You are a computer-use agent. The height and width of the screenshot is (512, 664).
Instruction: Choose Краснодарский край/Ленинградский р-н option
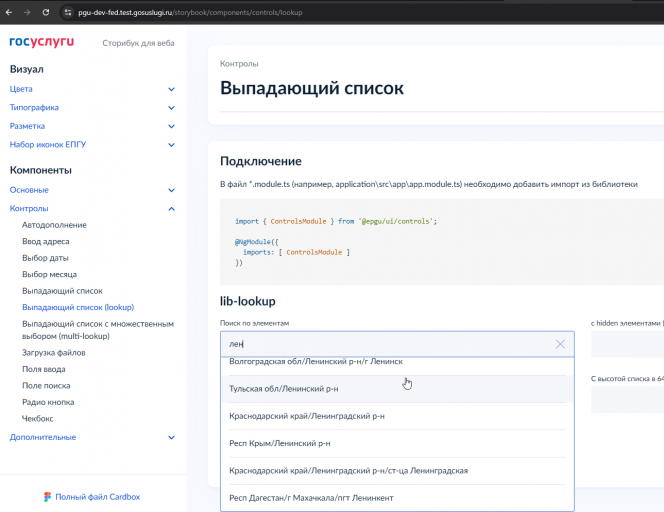pyautogui.click(x=397, y=416)
